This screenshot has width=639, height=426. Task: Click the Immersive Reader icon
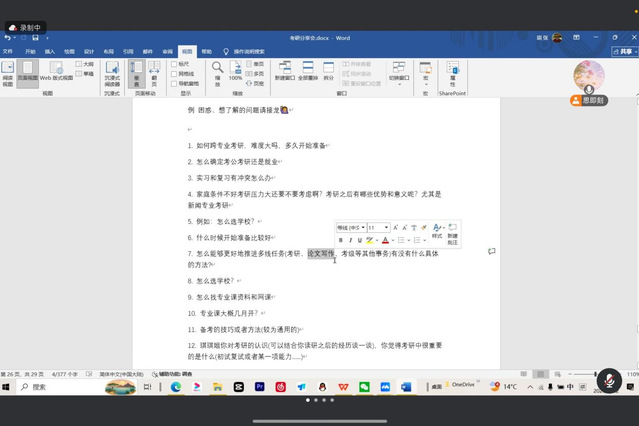[112, 69]
